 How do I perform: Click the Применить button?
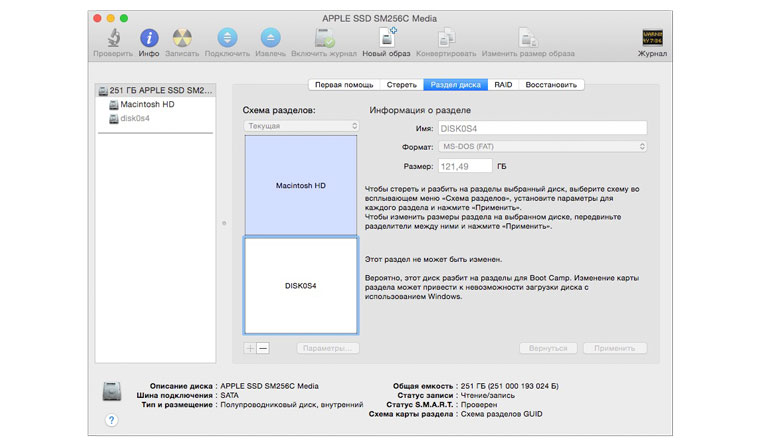(x=615, y=348)
